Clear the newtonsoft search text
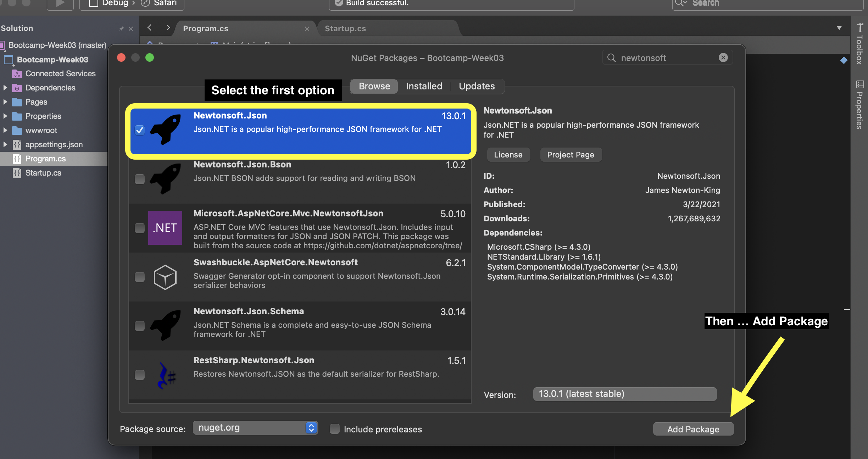Viewport: 868px width, 459px height. coord(723,57)
